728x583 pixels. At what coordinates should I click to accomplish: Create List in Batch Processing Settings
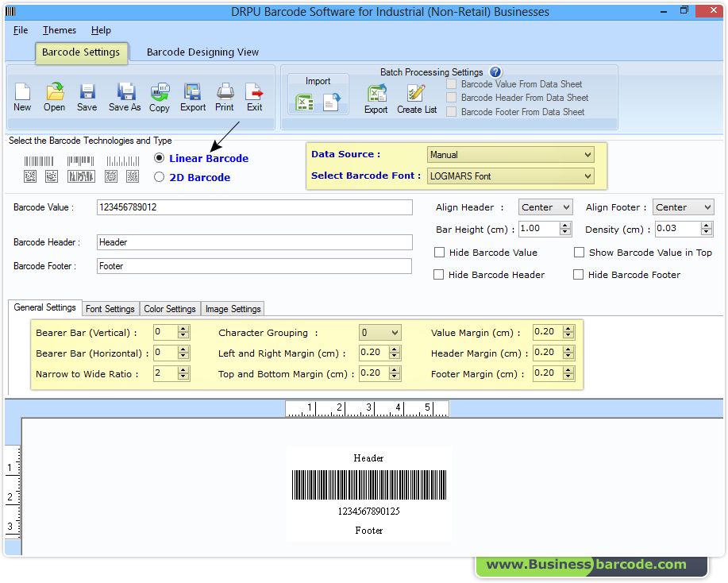click(416, 97)
